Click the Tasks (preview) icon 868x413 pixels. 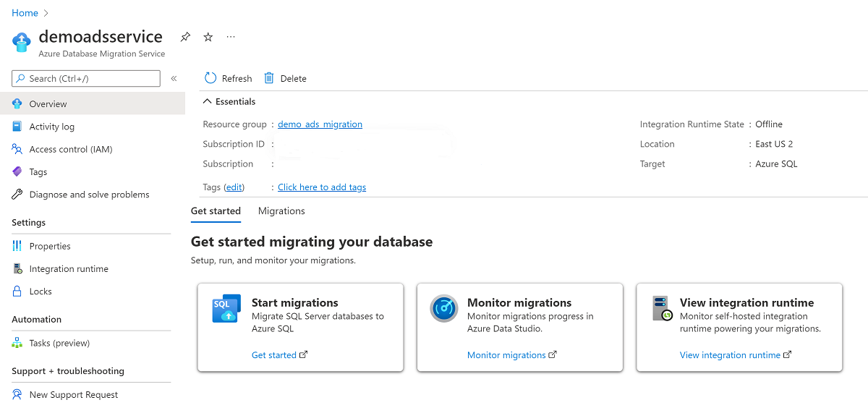pyautogui.click(x=17, y=343)
